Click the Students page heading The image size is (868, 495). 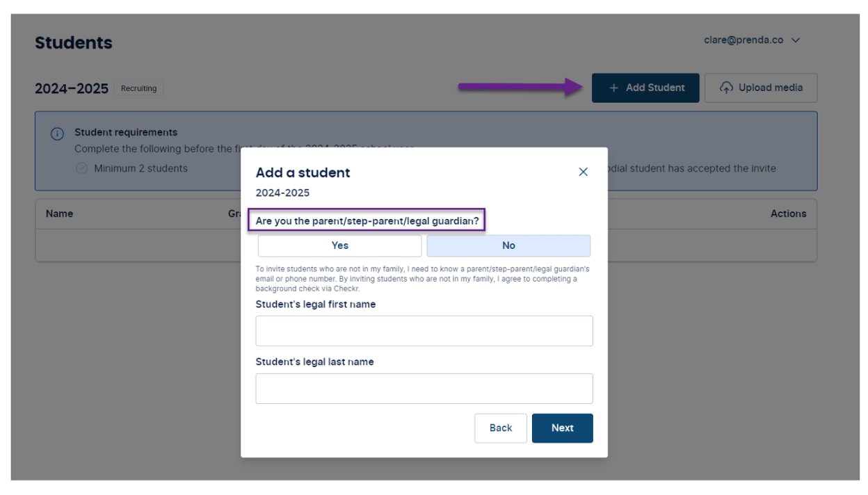74,42
